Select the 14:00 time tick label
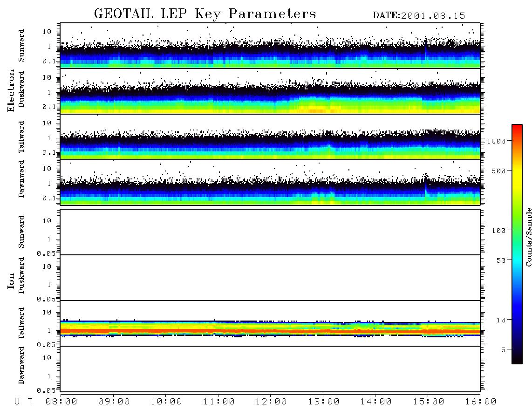The image size is (532, 410). click(x=376, y=402)
